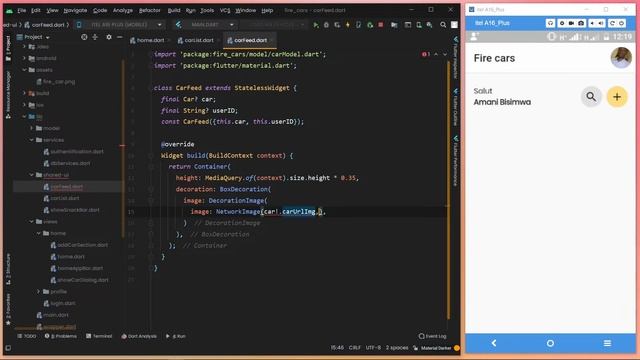
Task: Collapse the views folder
Action: pyautogui.click(x=31, y=221)
